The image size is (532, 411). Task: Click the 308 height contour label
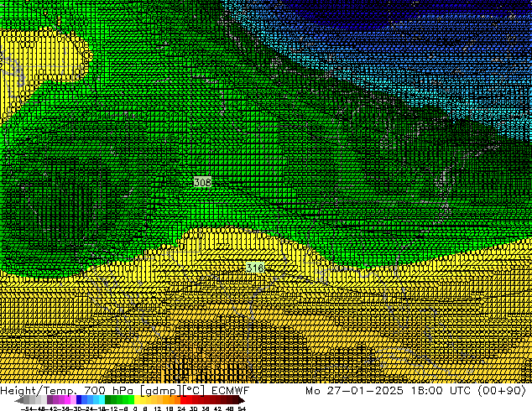(x=202, y=182)
